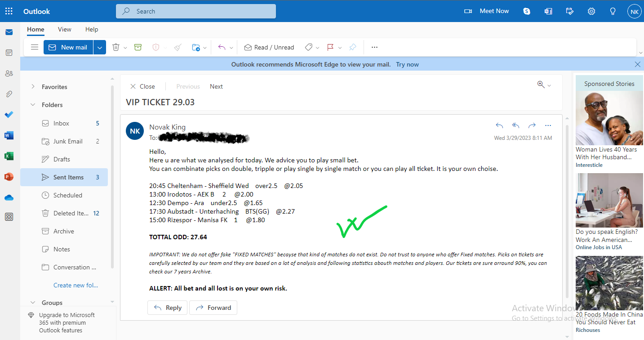Open Calendar from the left app rail
The height and width of the screenshot is (340, 644).
9,53
